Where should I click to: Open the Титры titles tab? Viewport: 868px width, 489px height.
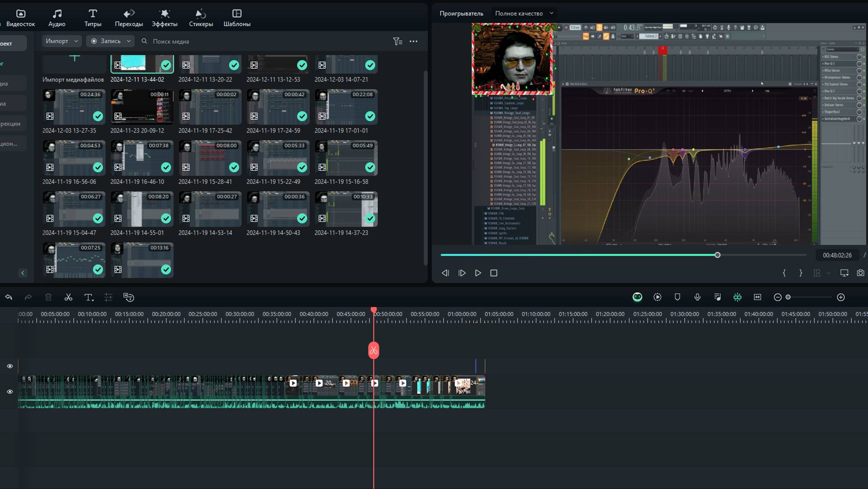(x=93, y=18)
